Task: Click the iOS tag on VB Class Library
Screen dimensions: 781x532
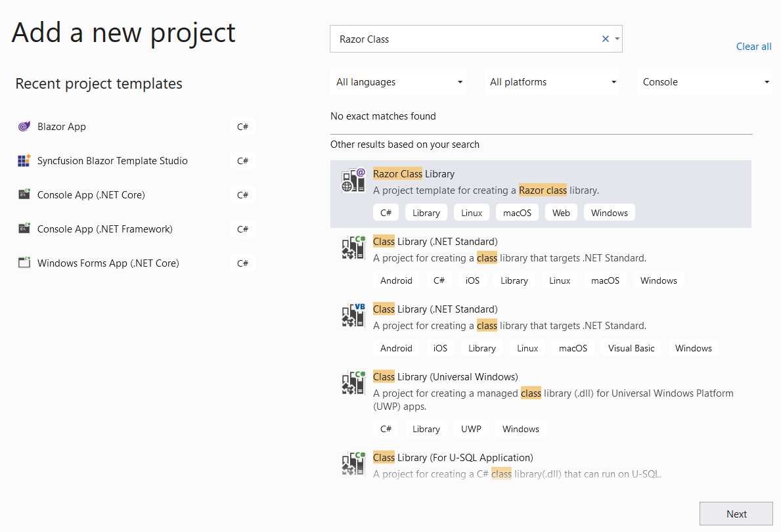Action: [x=440, y=348]
